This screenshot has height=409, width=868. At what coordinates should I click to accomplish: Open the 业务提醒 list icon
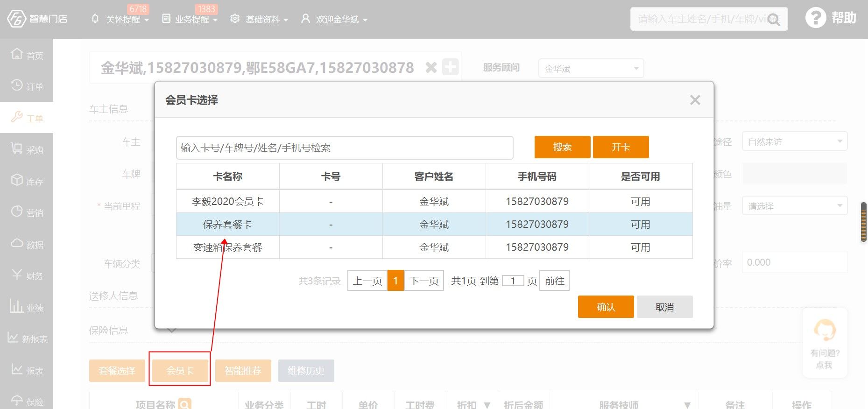[x=166, y=19]
